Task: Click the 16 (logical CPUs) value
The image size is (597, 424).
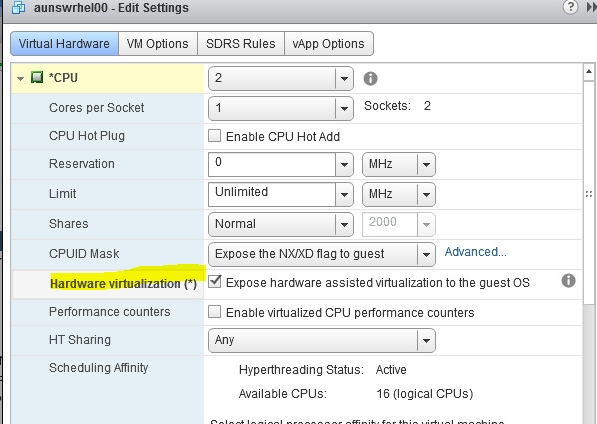Action: (x=425, y=394)
